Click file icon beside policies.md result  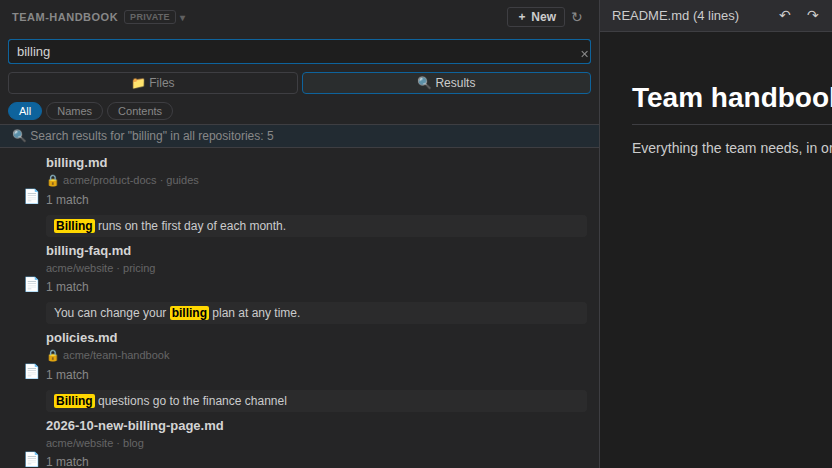tap(32, 371)
